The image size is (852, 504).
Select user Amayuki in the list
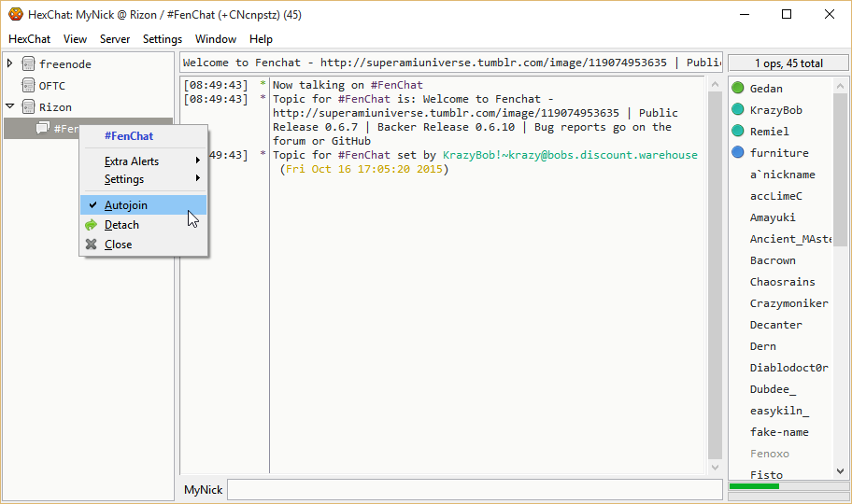point(773,217)
